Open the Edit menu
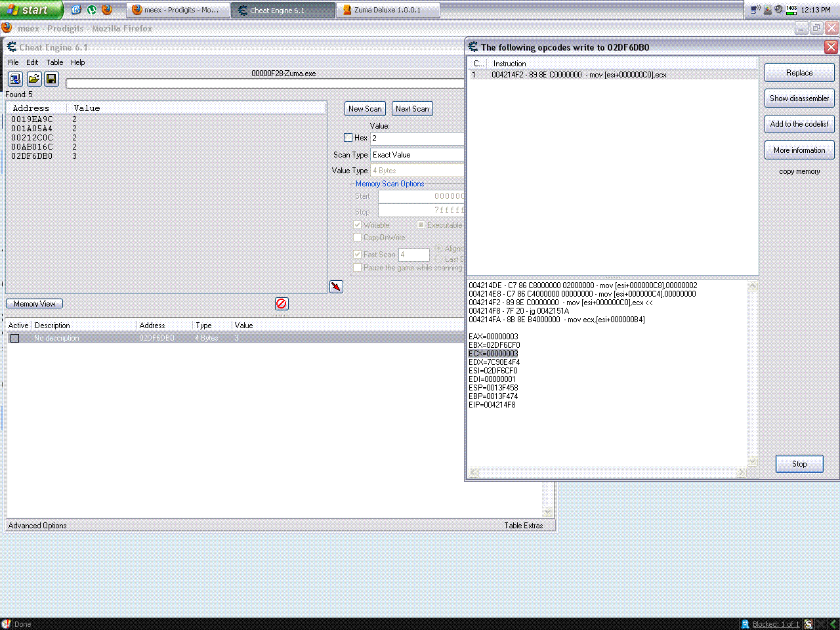The height and width of the screenshot is (630, 840). (32, 62)
